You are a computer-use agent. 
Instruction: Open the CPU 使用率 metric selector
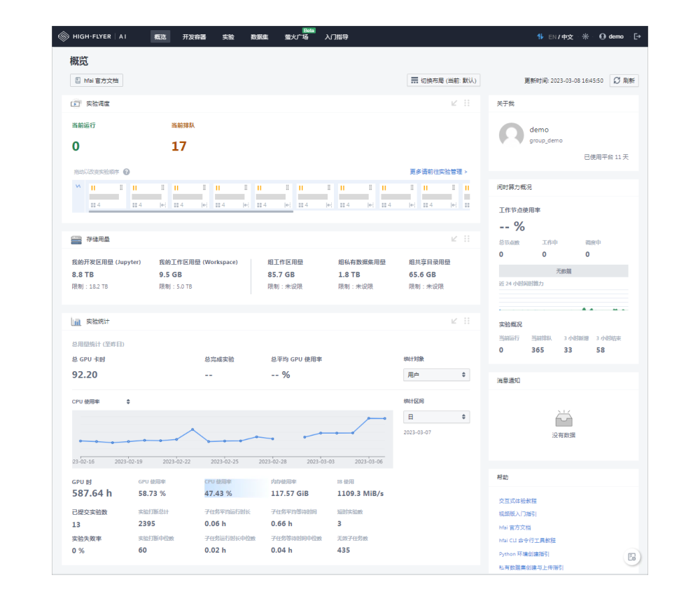[100, 401]
